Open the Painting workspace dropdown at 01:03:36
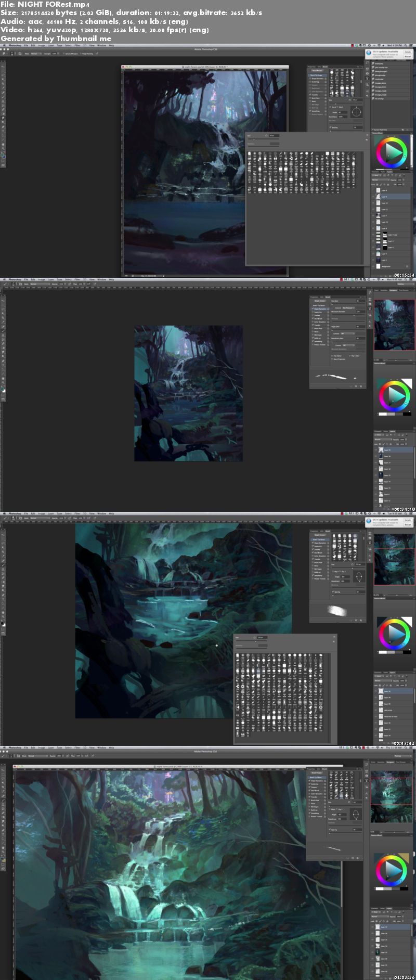Image resolution: width=416 pixels, height=980 pixels. click(x=404, y=756)
